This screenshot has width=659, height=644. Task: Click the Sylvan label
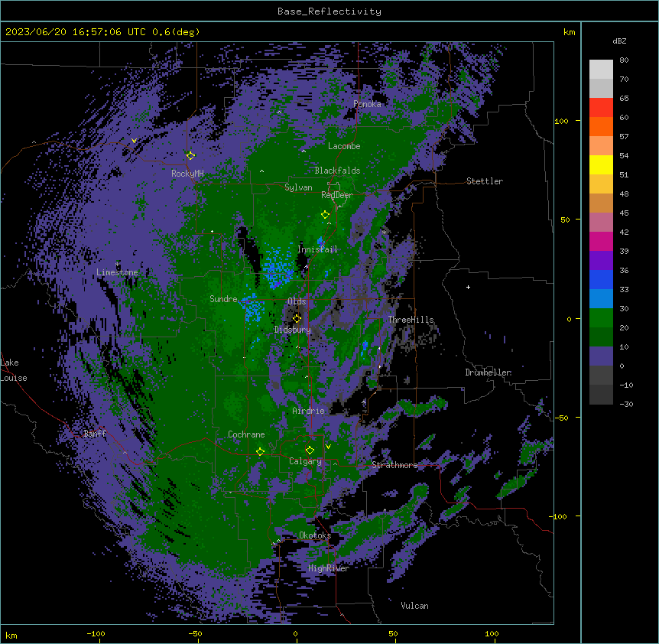298,187
